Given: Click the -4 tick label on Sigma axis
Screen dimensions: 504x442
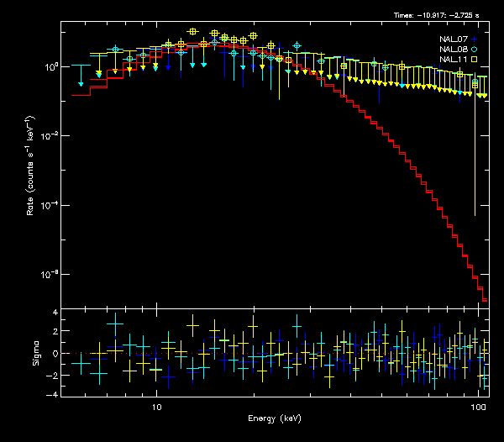Looking at the screenshot, I should pyautogui.click(x=52, y=395).
